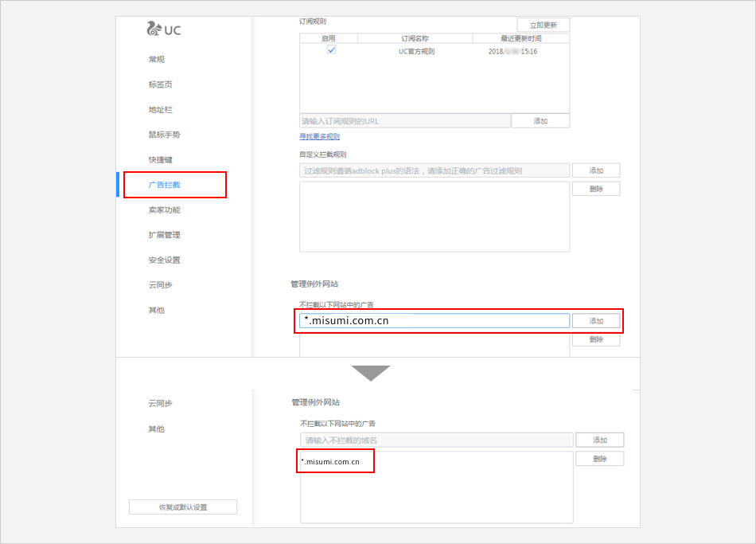Click the subscription rule URL input field

point(404,121)
